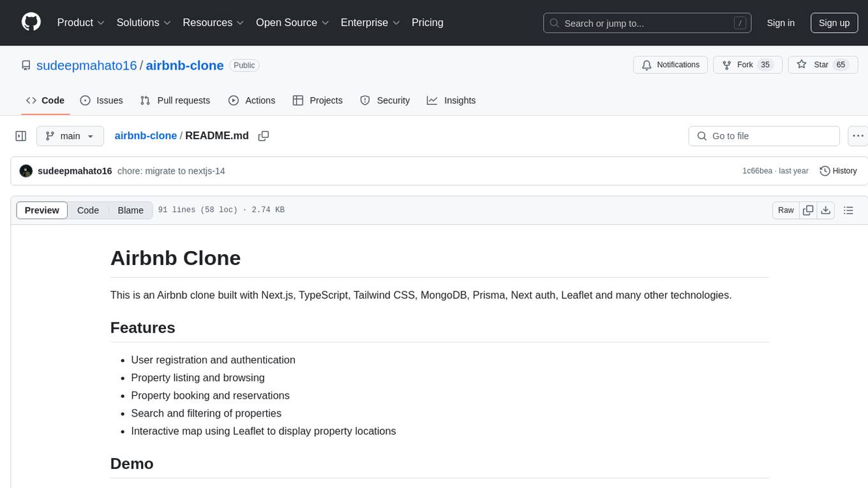Focus the Search or jump to field
Viewport: 868px width, 488px height.
[647, 23]
